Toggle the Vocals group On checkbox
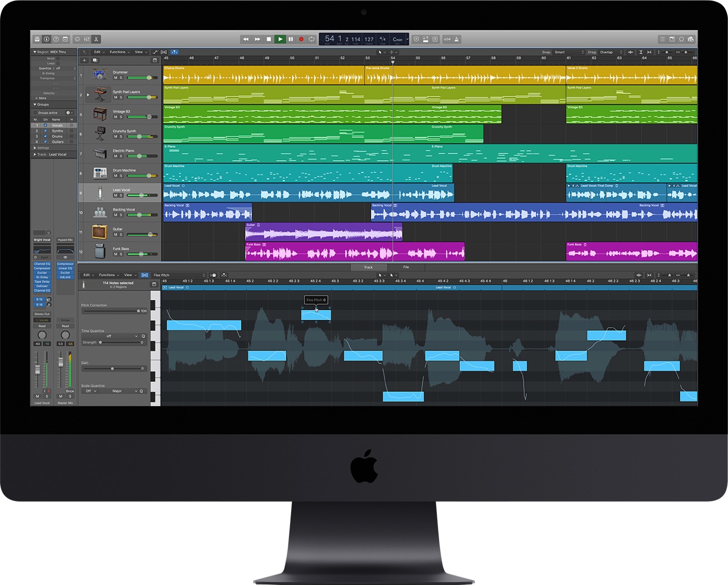This screenshot has width=728, height=585. click(x=46, y=126)
